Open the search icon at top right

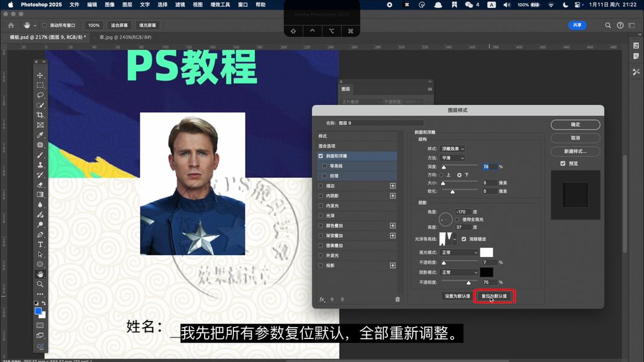[x=608, y=25]
